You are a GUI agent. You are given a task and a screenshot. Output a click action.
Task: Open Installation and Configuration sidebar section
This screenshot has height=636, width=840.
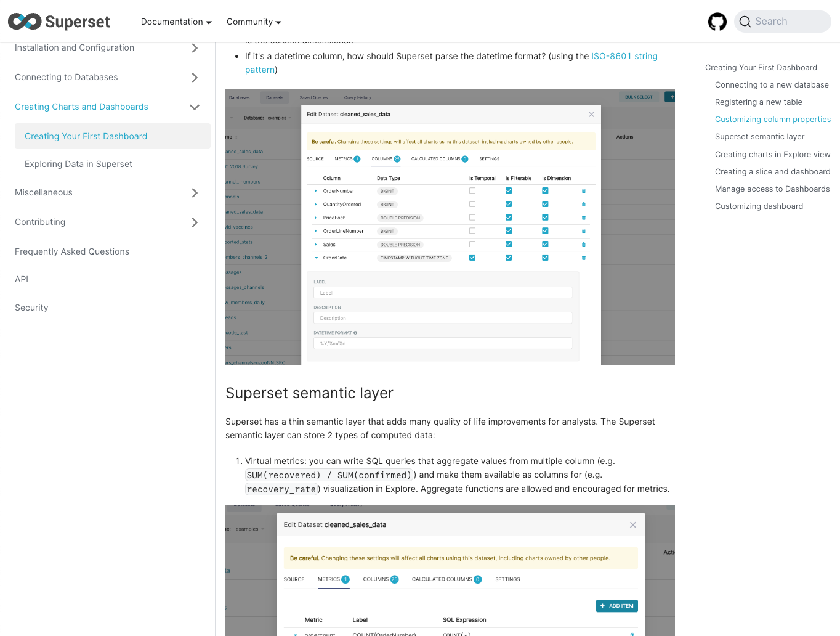point(75,47)
